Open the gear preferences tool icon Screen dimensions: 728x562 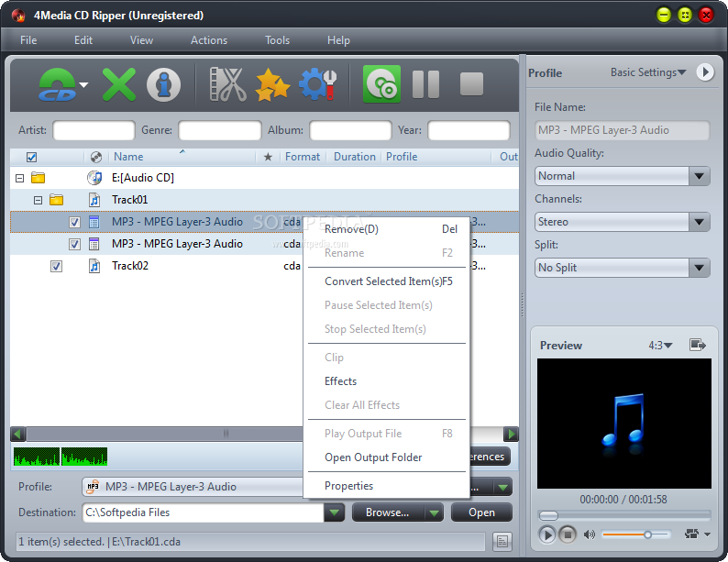pyautogui.click(x=317, y=84)
